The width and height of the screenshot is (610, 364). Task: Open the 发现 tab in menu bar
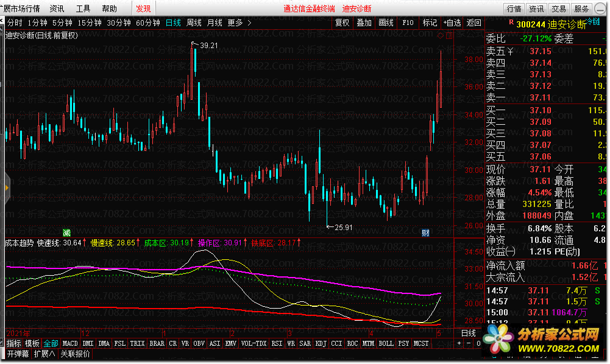(x=143, y=9)
